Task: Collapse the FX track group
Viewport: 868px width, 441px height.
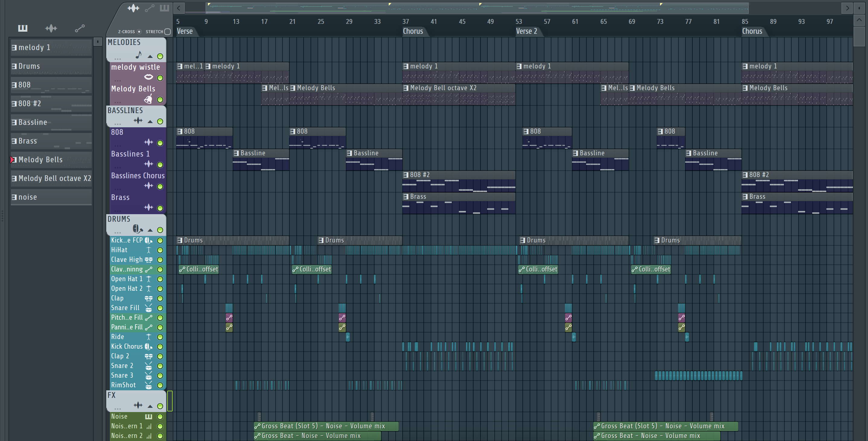Action: click(150, 406)
